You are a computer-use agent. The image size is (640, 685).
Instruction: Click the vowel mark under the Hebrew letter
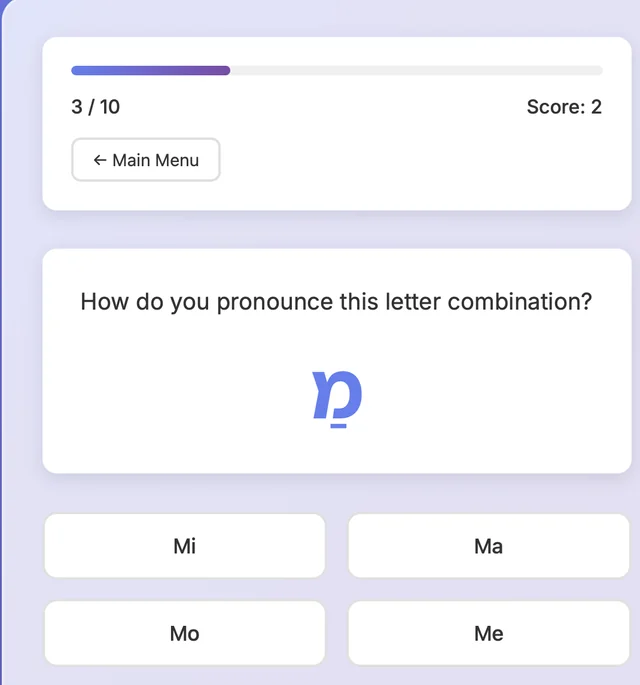click(339, 426)
